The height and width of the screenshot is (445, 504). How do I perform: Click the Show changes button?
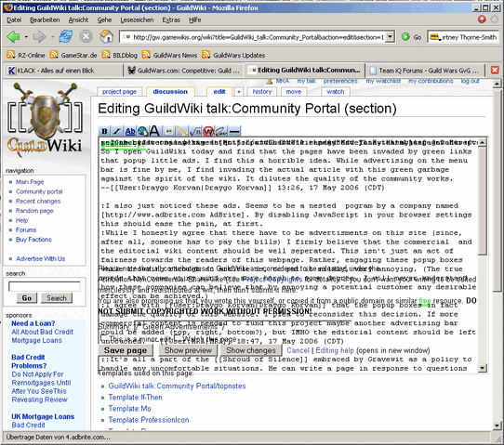(251, 350)
